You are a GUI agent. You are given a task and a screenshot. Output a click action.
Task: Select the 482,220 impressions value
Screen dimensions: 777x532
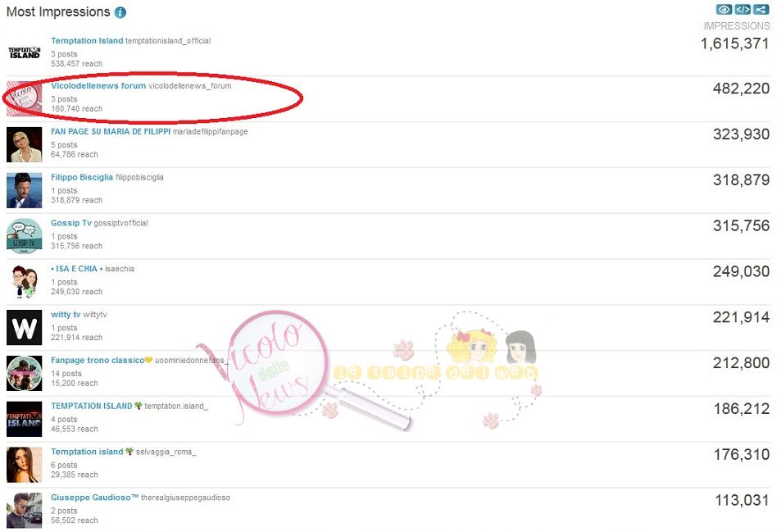(x=741, y=89)
